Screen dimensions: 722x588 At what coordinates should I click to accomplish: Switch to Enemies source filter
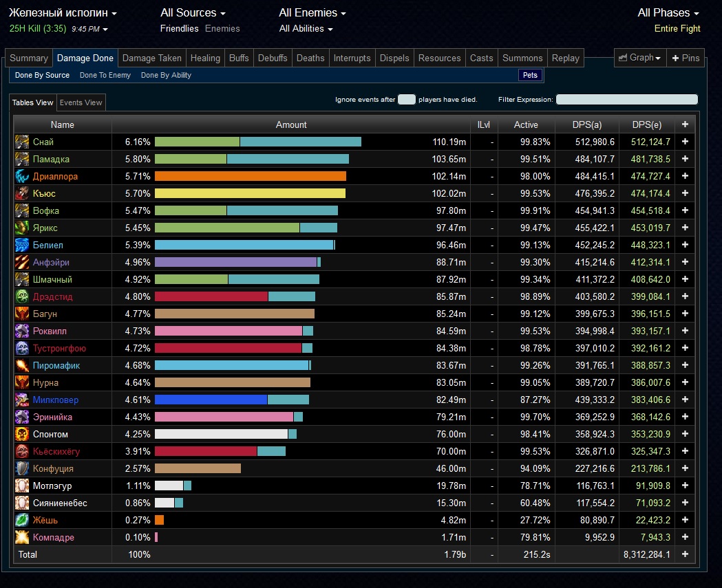click(x=222, y=29)
